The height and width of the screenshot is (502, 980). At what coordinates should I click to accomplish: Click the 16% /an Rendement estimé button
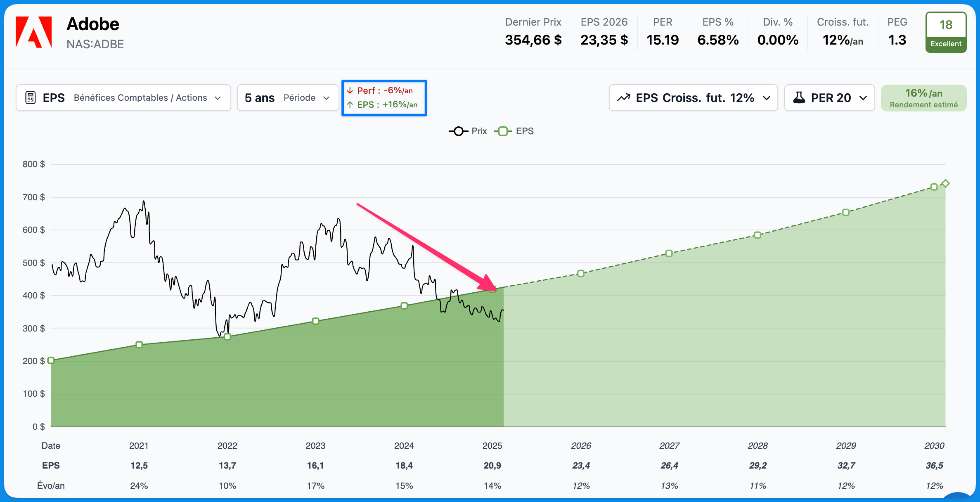[x=923, y=98]
